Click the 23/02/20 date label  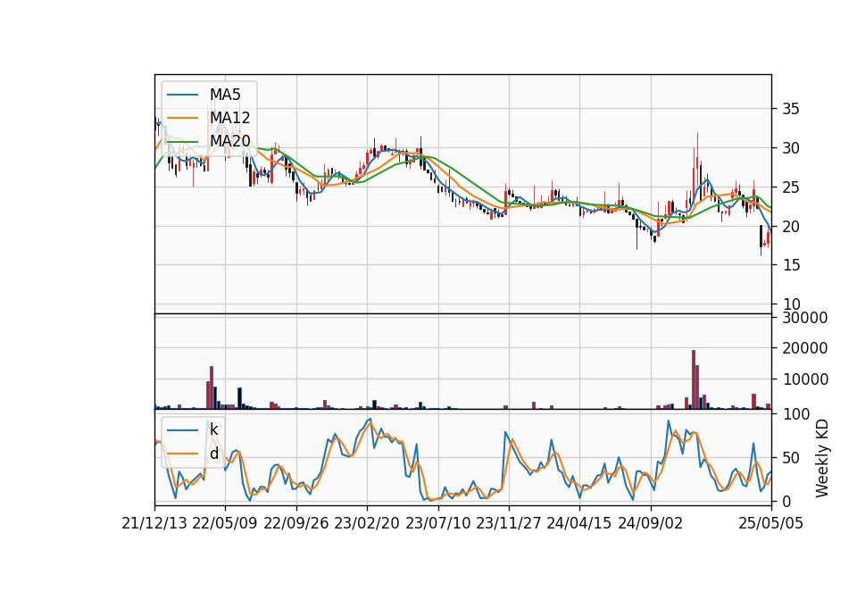(x=367, y=523)
